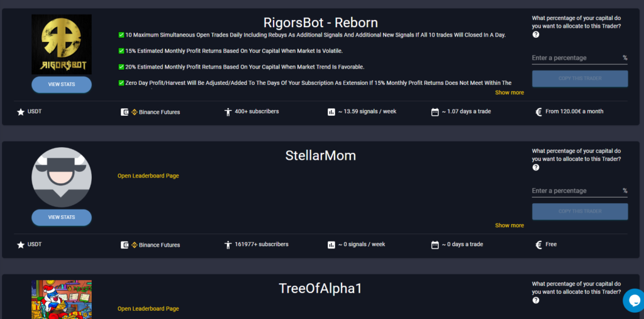Image resolution: width=644 pixels, height=319 pixels.
Task: Focus the RigorsBot percentage input field
Action: (x=575, y=58)
